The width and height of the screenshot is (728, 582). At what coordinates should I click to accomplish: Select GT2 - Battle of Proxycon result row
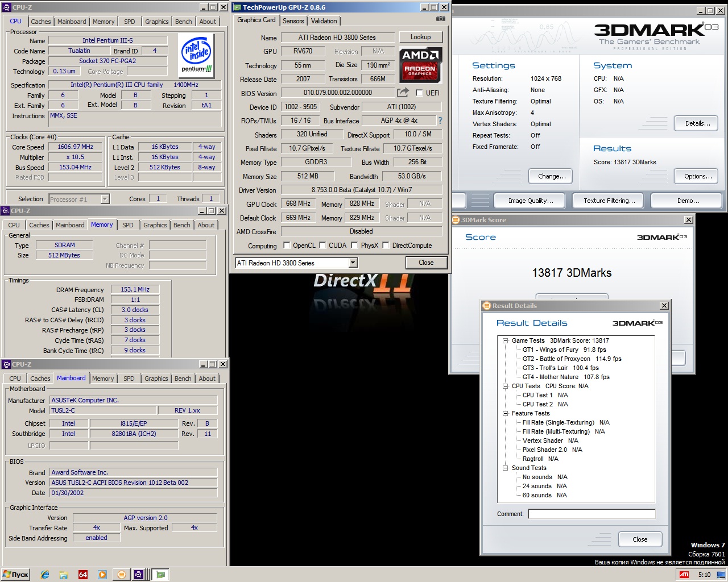point(572,359)
